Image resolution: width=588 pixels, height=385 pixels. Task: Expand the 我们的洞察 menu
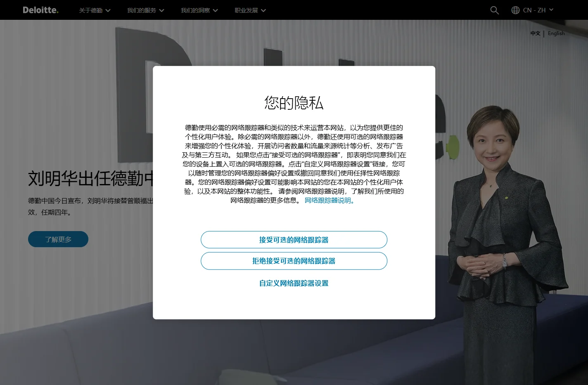(x=199, y=10)
